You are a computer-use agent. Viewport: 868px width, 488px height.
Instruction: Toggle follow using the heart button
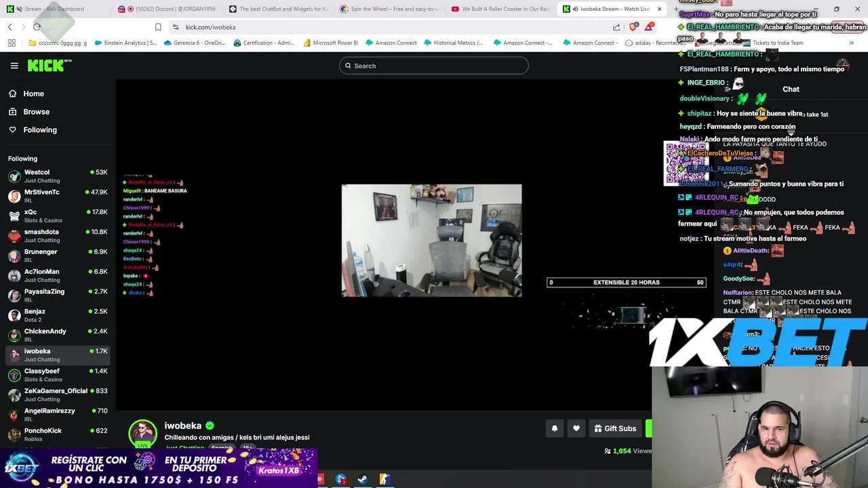576,428
